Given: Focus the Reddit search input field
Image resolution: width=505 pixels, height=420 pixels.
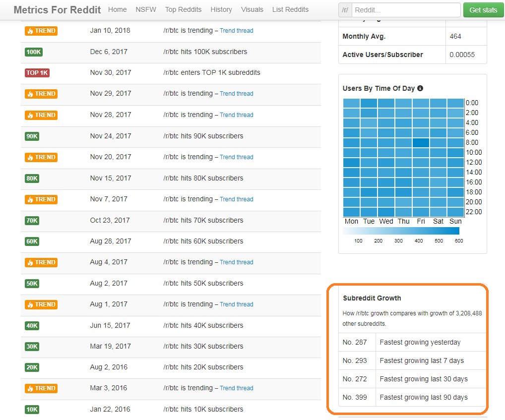Looking at the screenshot, I should pyautogui.click(x=406, y=10).
